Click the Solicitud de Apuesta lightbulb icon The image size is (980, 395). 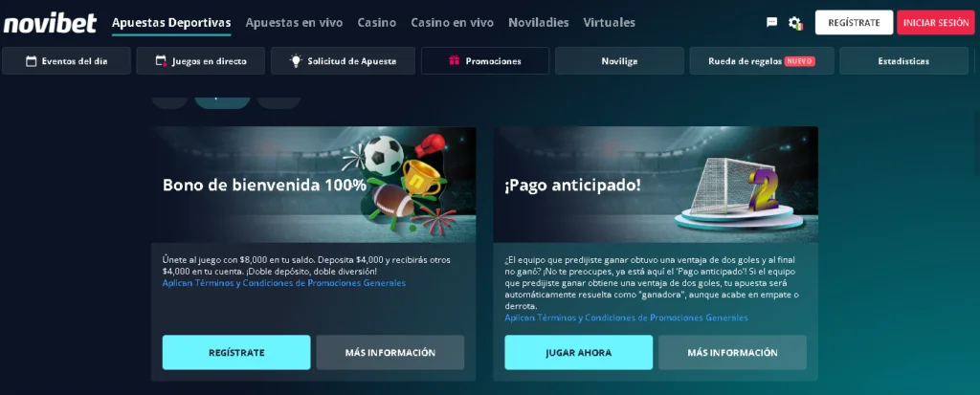296,60
